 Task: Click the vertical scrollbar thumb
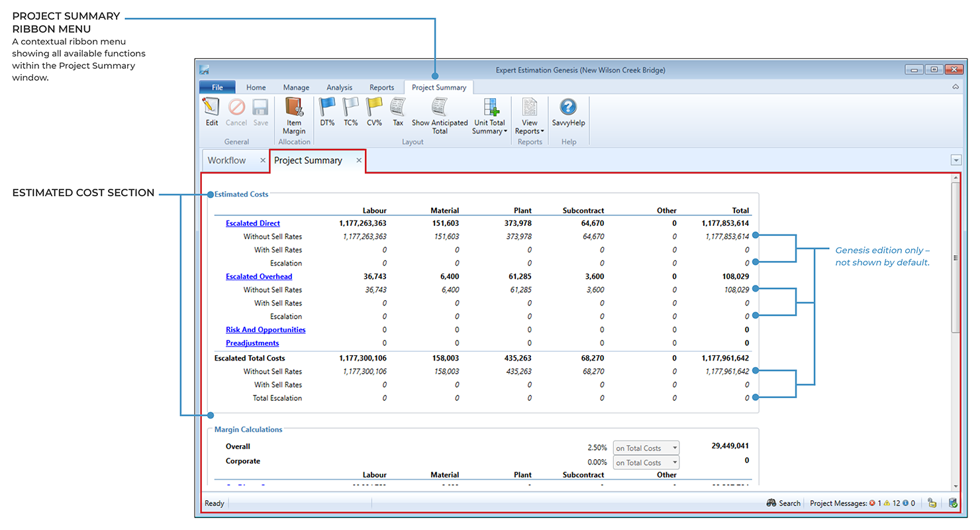(x=955, y=258)
